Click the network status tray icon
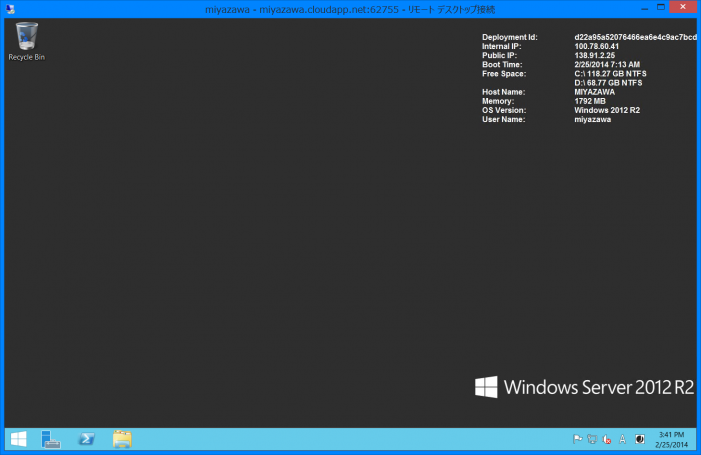Viewport: 701px width, 455px height. click(x=592, y=439)
